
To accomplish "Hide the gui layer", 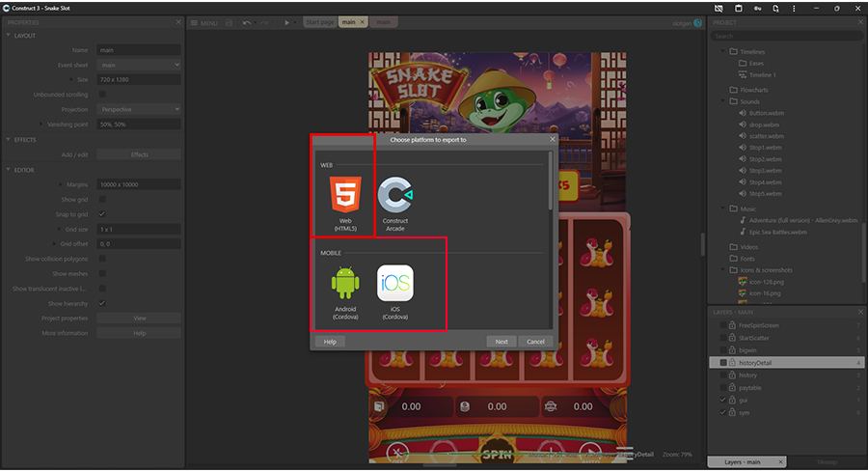I will pyautogui.click(x=723, y=400).
